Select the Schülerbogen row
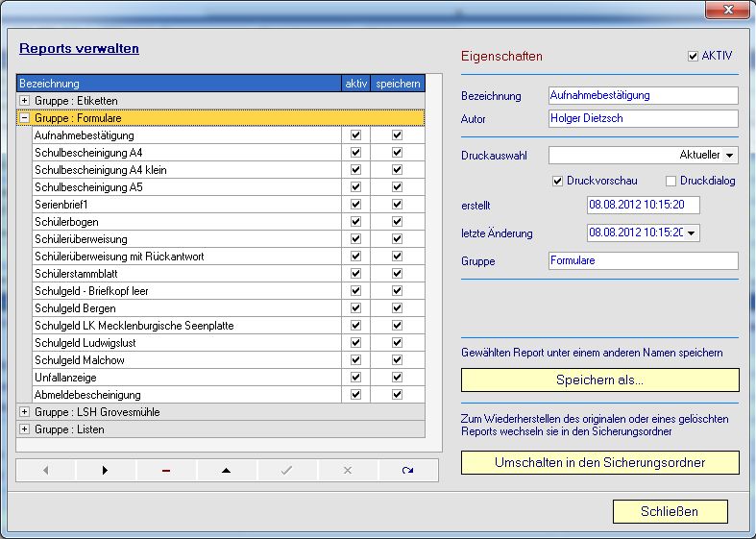The image size is (756, 539). click(x=186, y=222)
